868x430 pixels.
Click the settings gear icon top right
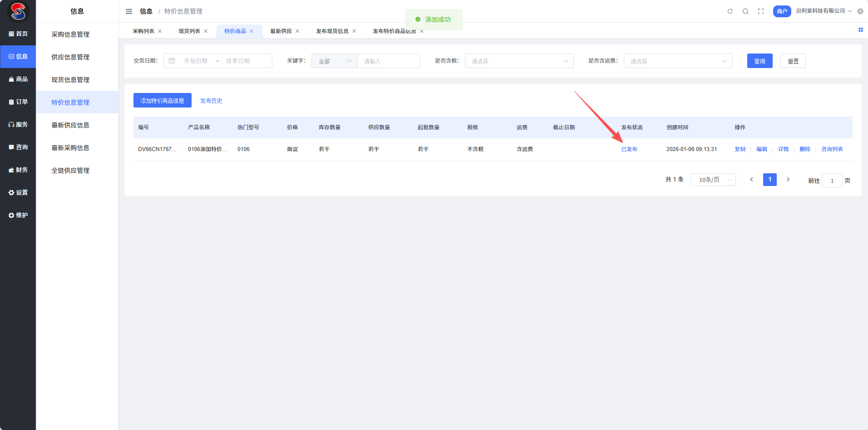pos(860,11)
